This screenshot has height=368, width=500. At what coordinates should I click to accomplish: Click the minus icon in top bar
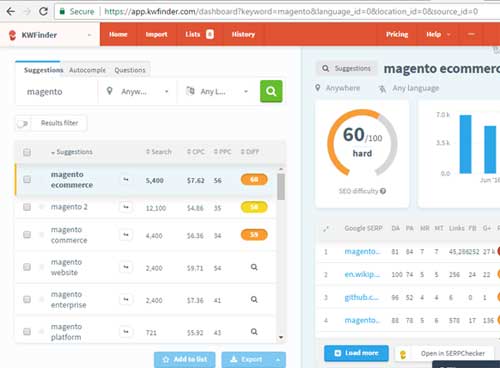pos(471,34)
